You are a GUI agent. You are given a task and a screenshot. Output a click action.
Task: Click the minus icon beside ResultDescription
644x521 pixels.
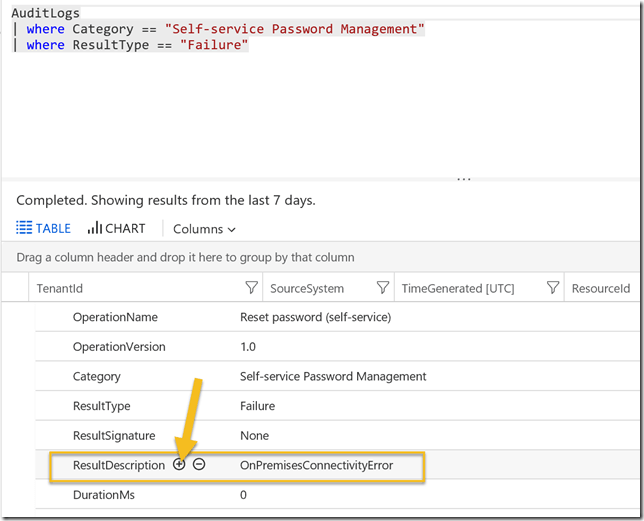199,465
